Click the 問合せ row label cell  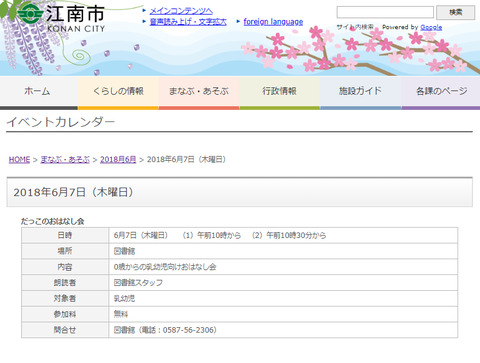(65, 330)
